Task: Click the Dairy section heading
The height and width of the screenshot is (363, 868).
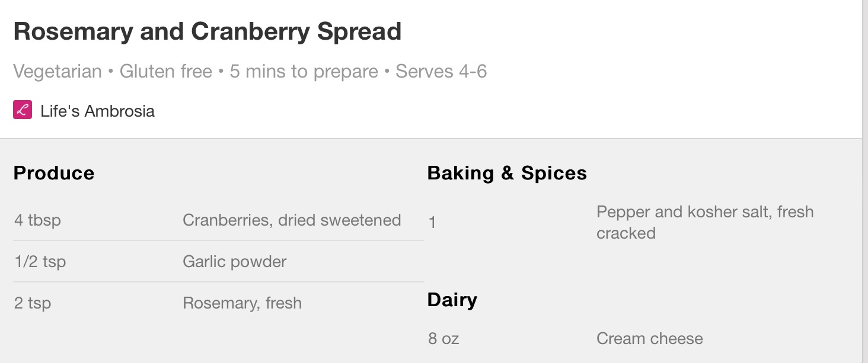Action: click(x=452, y=300)
